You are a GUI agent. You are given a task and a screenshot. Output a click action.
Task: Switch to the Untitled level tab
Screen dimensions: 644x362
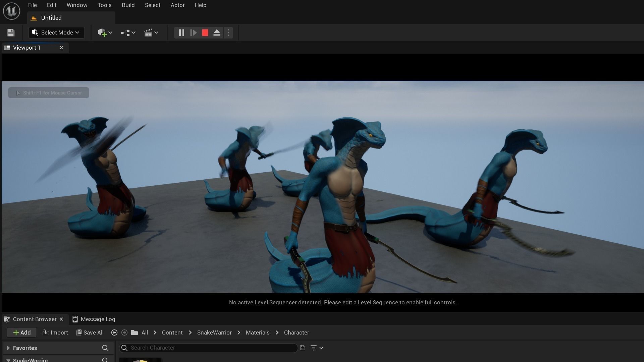[x=71, y=18]
